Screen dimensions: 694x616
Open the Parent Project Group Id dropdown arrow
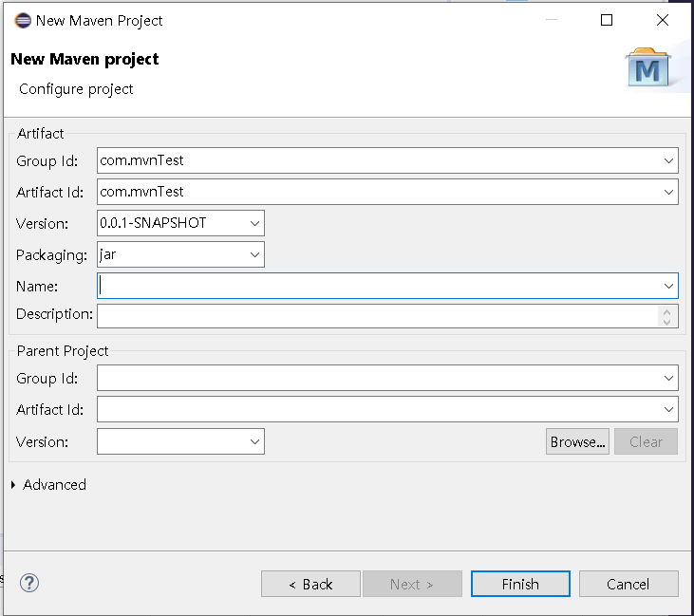[x=668, y=378]
